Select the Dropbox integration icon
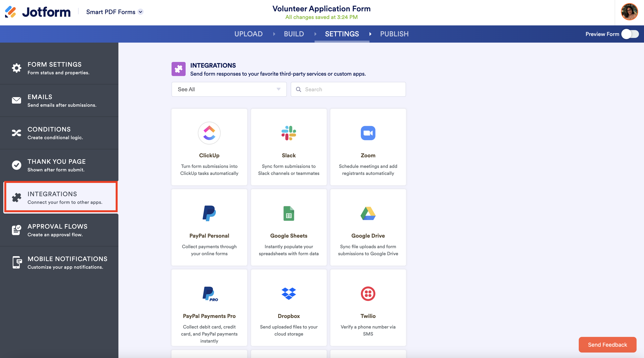This screenshot has width=644, height=358. tap(289, 294)
